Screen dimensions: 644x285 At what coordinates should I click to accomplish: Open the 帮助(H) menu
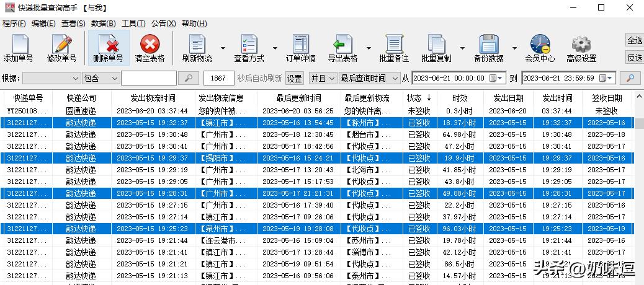click(194, 24)
